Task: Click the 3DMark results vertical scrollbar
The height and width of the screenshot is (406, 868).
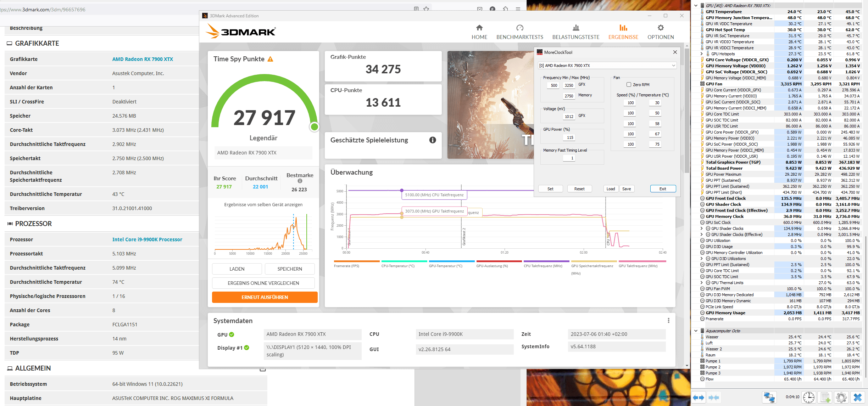Action: 687,110
